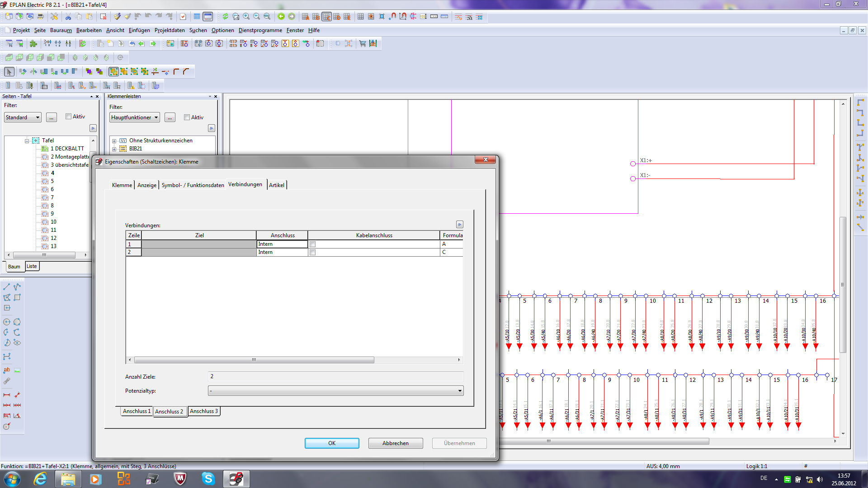Switch to the Artikel tab
868x488 pixels.
tap(277, 185)
